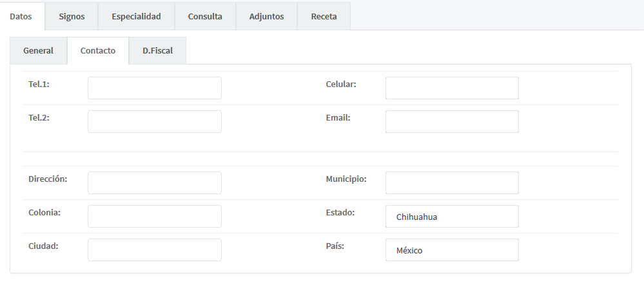Focus the Tel.2 text box
644x285 pixels.
coord(154,122)
